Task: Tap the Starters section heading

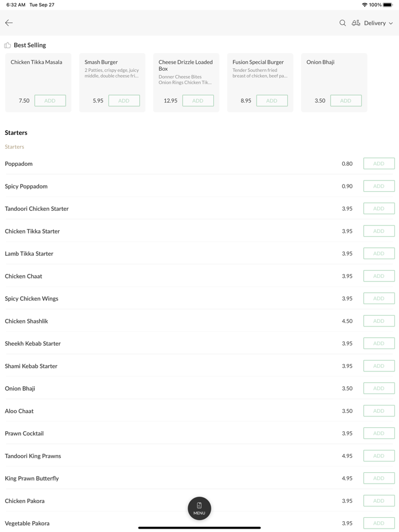Action: point(16,133)
